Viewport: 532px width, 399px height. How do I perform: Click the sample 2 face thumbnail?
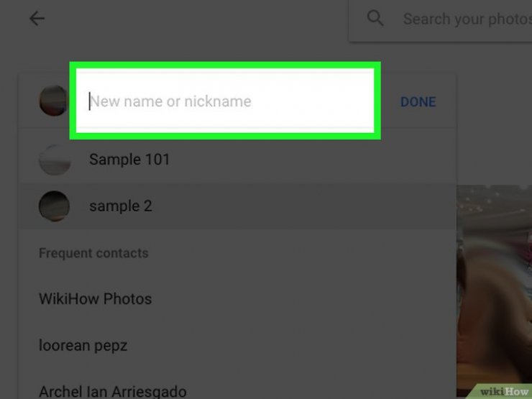[55, 206]
